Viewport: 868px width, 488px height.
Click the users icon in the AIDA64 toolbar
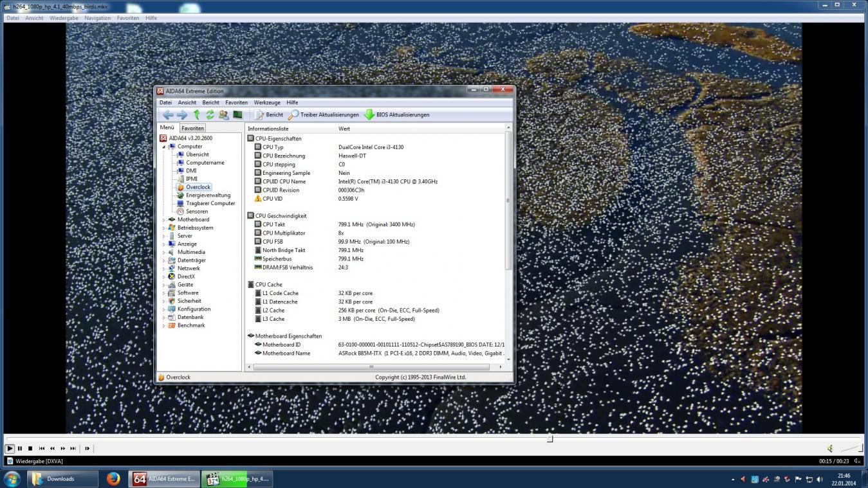point(223,114)
